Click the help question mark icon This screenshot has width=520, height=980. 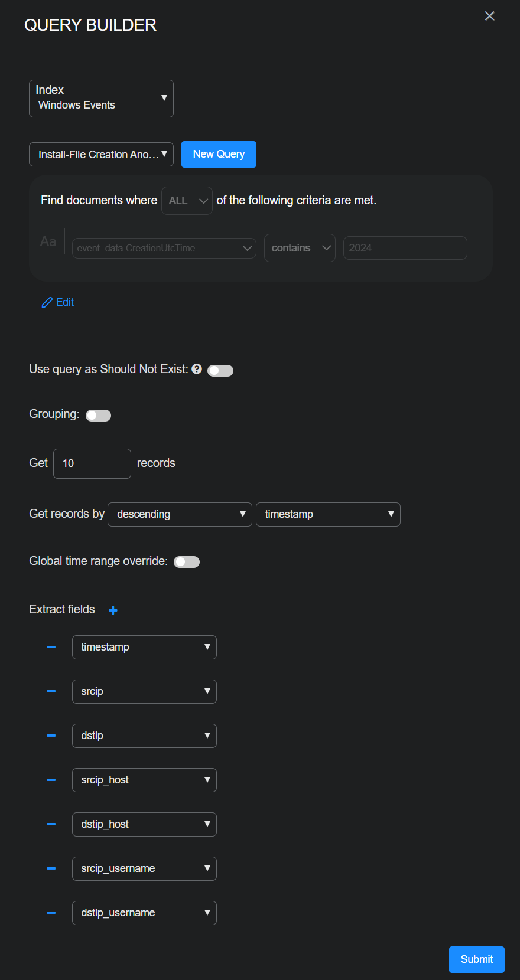[197, 369]
